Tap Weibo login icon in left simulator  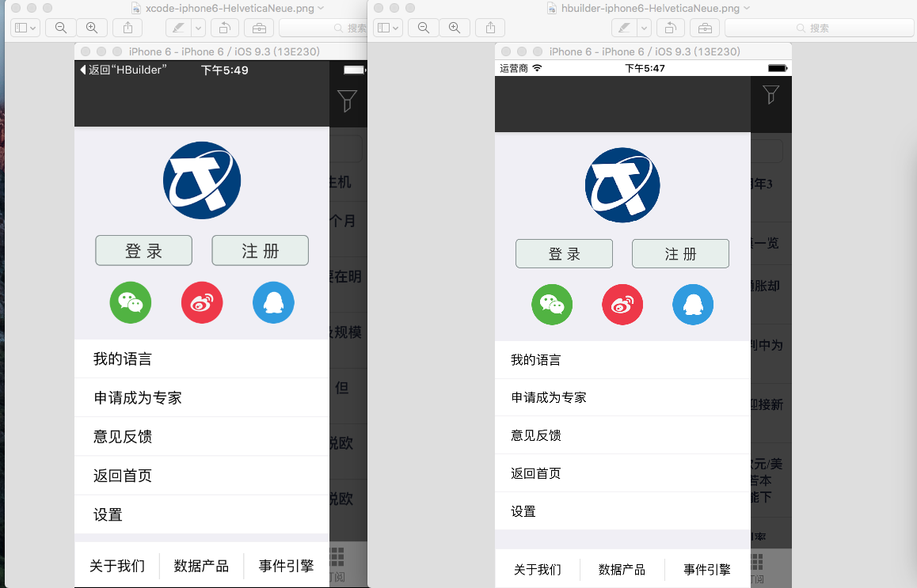[x=202, y=303]
